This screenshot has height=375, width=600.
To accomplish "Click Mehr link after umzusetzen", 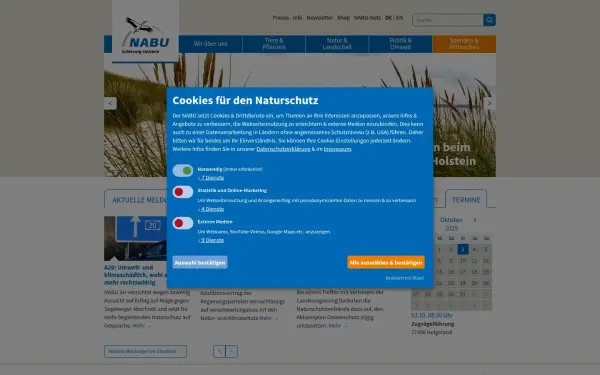I will 338,326.
